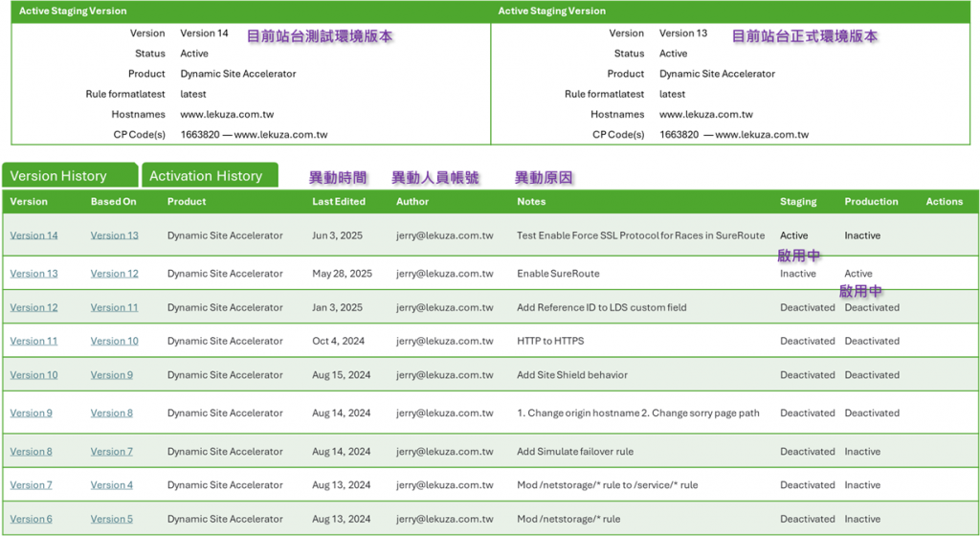Select the 'Change origin hostname' note
Screen dimensions: 980x536
[x=638, y=413]
